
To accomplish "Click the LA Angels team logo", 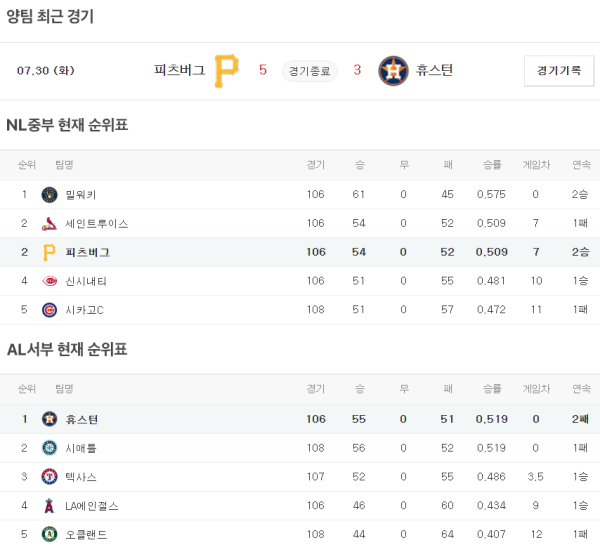I will point(50,506).
